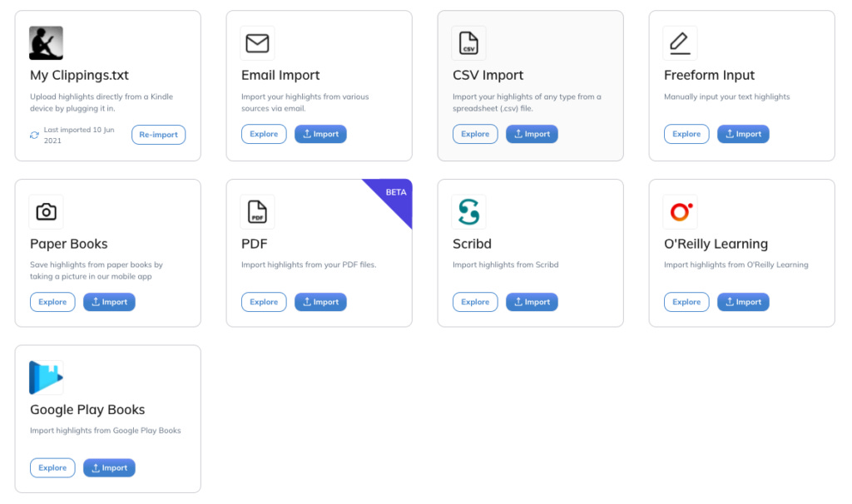This screenshot has height=504, width=852.
Task: Explore the Paper Books option
Action: click(52, 302)
